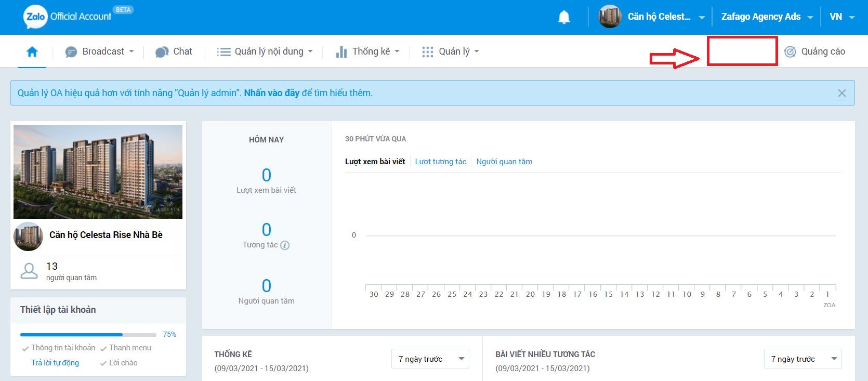Click the Lời chào checkmark item
The height and width of the screenshot is (381, 868).
tap(119, 363)
